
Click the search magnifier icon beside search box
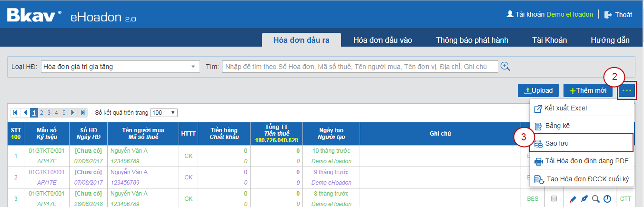pos(505,67)
